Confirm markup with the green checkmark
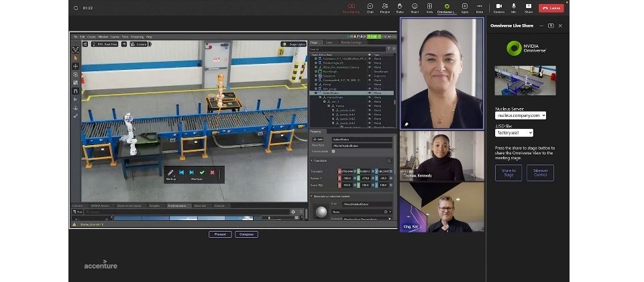Screen dimensions: 644x282 tap(202, 173)
